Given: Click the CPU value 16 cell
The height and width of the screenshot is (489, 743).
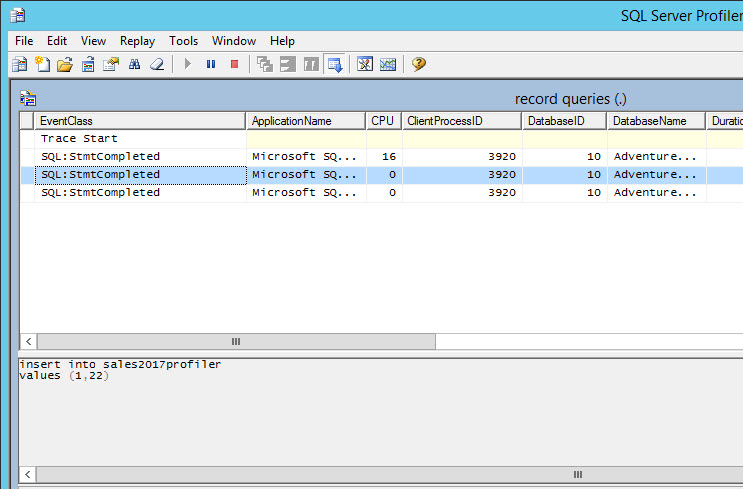Looking at the screenshot, I should (x=384, y=157).
